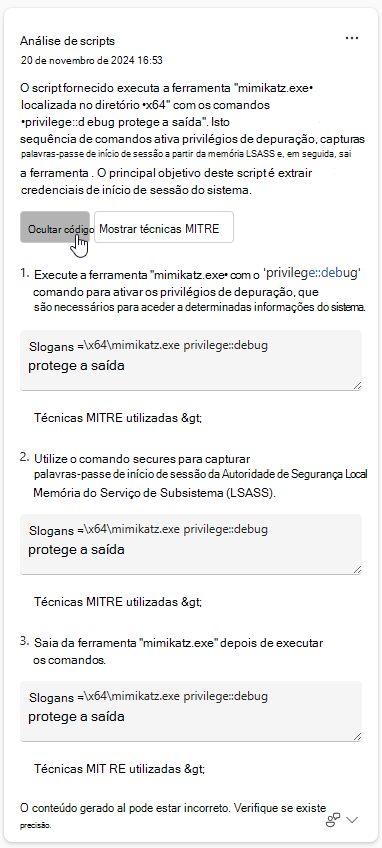382x848 pixels.
Task: Click resize handle of second code box
Action: pos(357,569)
